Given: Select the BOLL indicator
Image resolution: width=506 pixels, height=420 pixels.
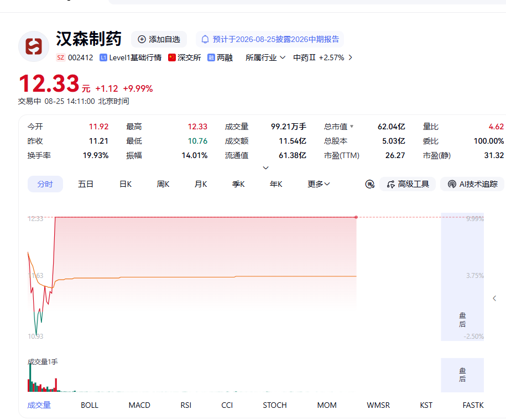Looking at the screenshot, I should (90, 405).
